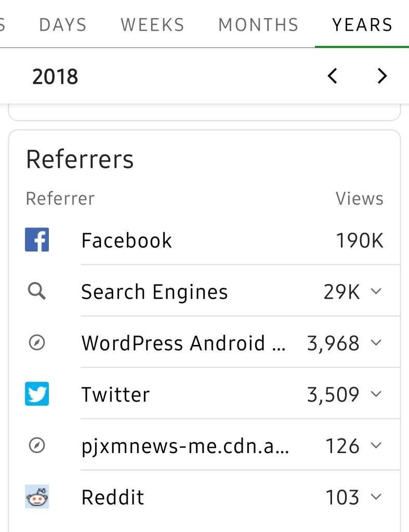
Task: Select the Years tab
Action: 362,25
